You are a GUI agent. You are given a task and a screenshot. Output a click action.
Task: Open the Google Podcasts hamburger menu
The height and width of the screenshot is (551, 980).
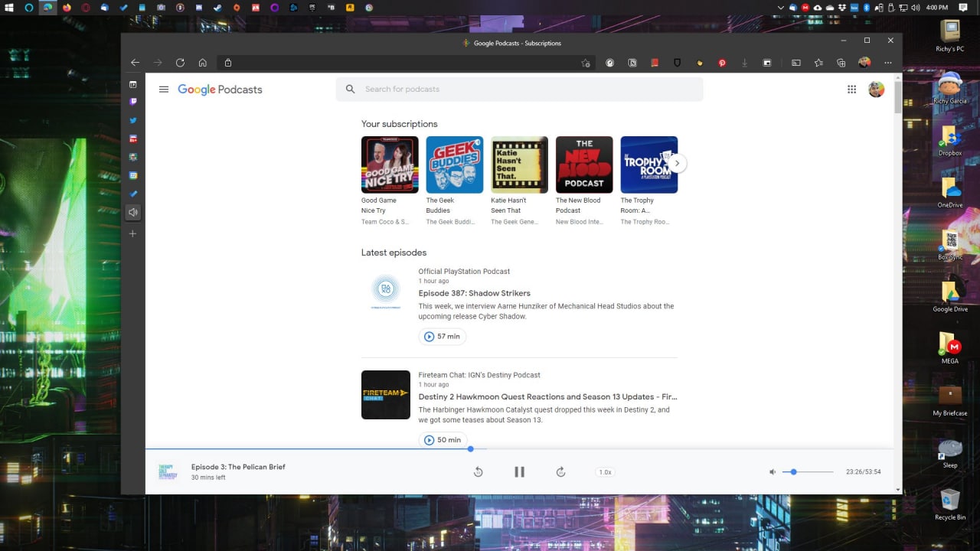click(163, 90)
